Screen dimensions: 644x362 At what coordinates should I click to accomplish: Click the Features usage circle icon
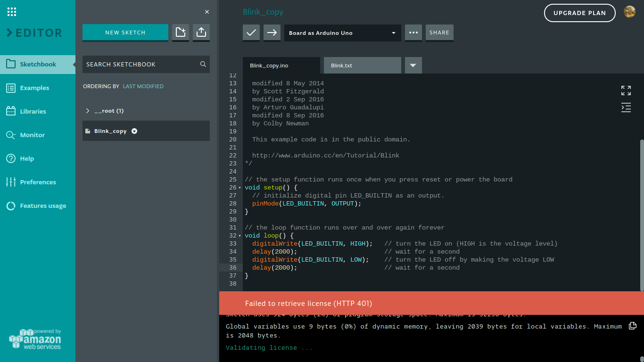11,206
